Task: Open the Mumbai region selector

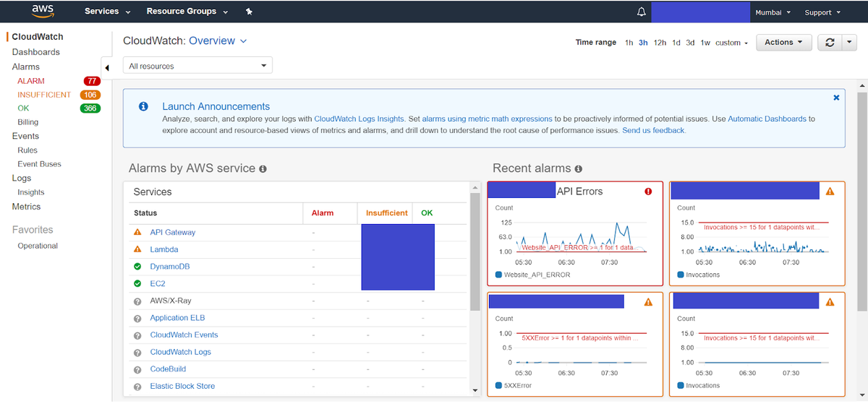Action: click(x=773, y=12)
